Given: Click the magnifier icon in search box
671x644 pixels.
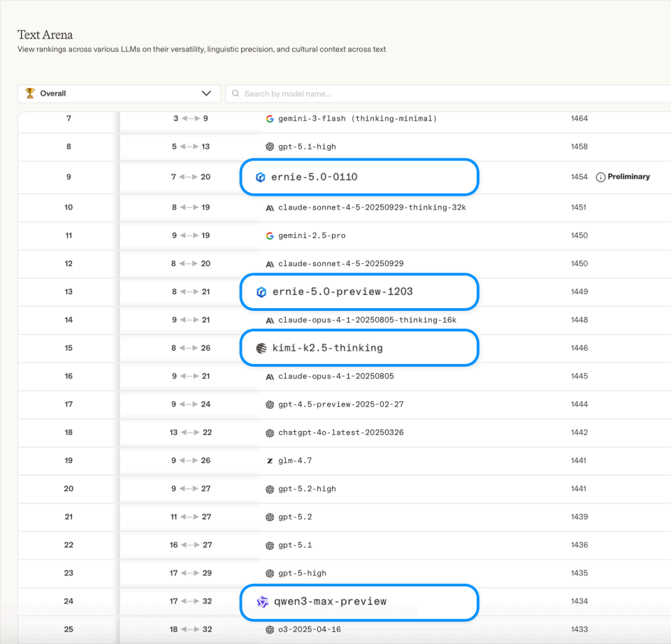Looking at the screenshot, I should 236,94.
